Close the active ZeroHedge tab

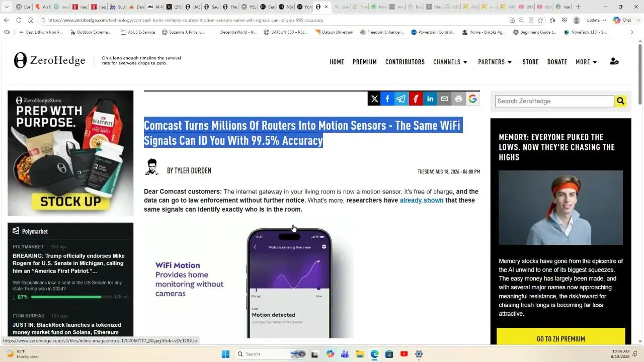coord(326,7)
